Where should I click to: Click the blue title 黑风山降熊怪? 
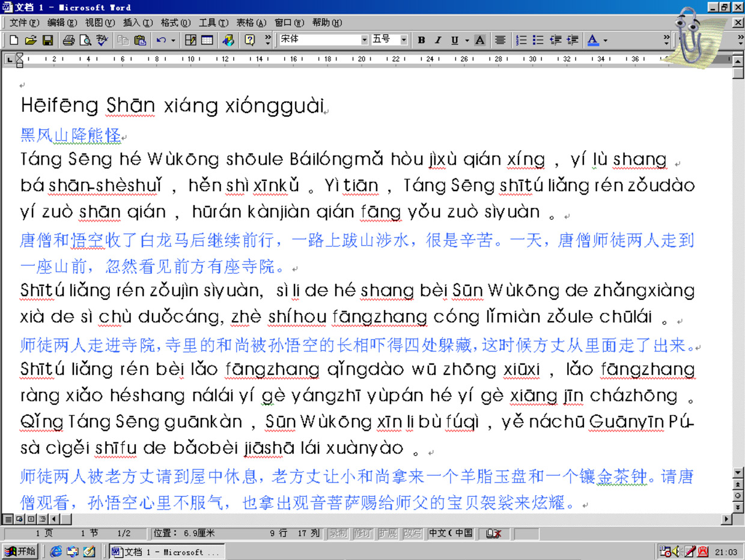pyautogui.click(x=71, y=135)
